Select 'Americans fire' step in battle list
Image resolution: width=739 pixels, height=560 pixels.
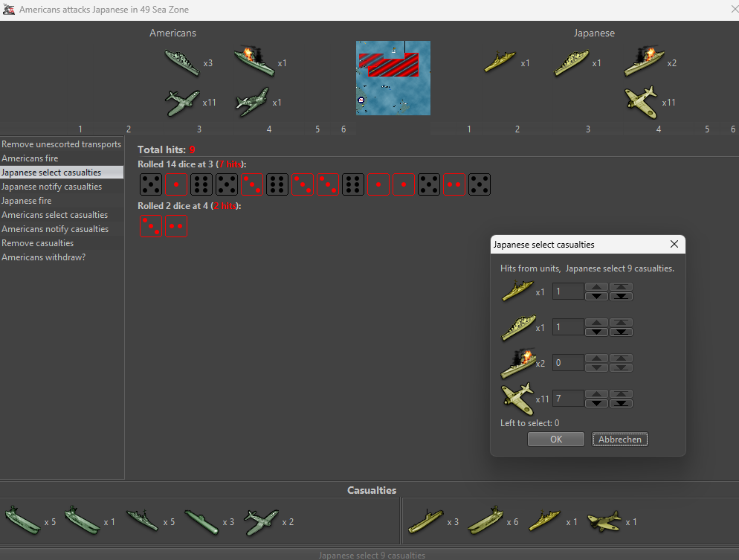(x=30, y=158)
